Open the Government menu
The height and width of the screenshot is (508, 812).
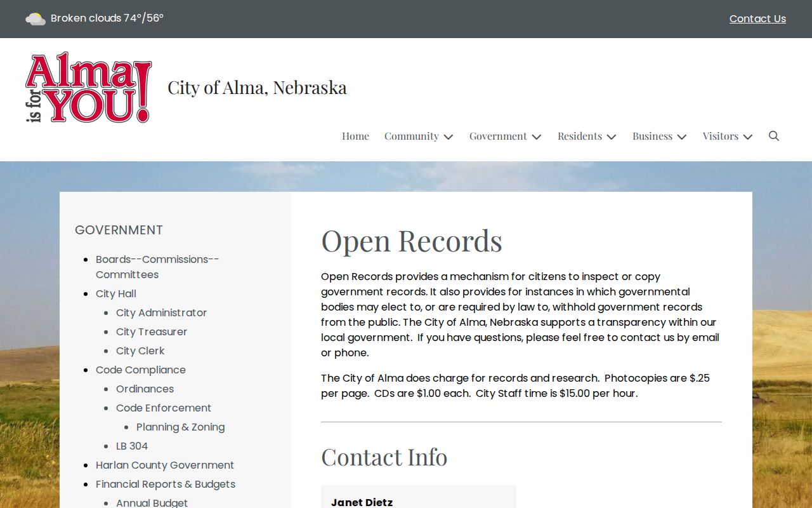coord(498,136)
